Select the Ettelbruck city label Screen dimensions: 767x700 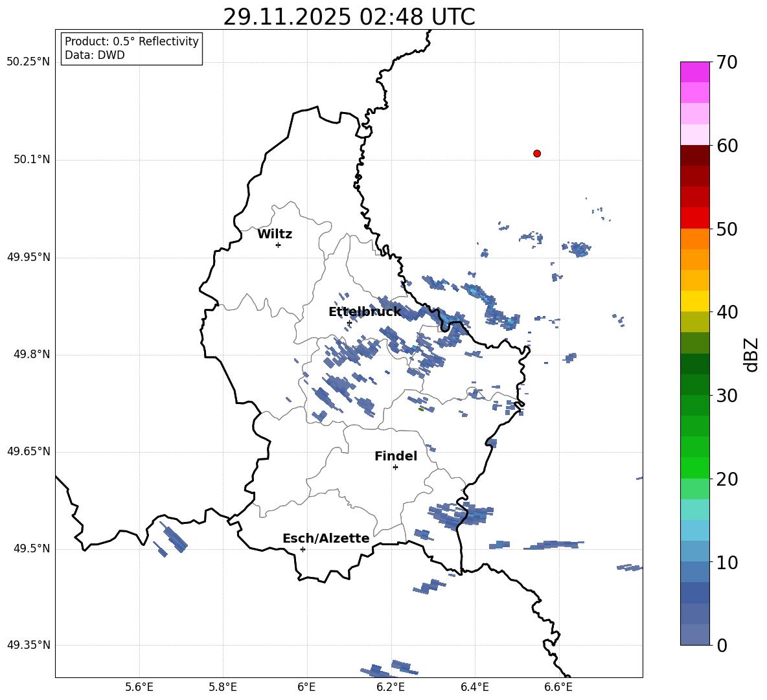click(365, 312)
